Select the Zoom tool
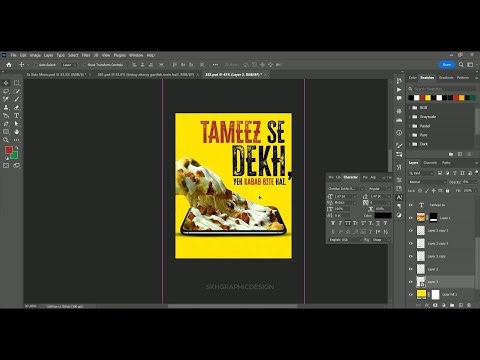The image size is (480, 360). pos(6,140)
